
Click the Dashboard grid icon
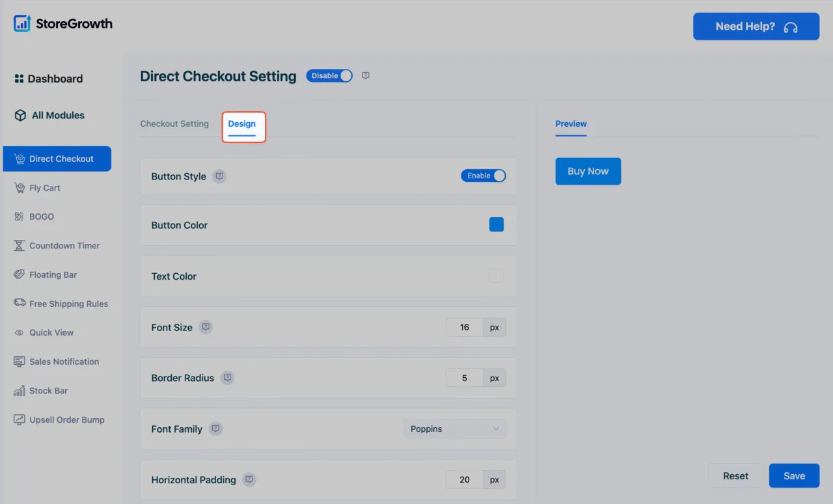coord(19,79)
